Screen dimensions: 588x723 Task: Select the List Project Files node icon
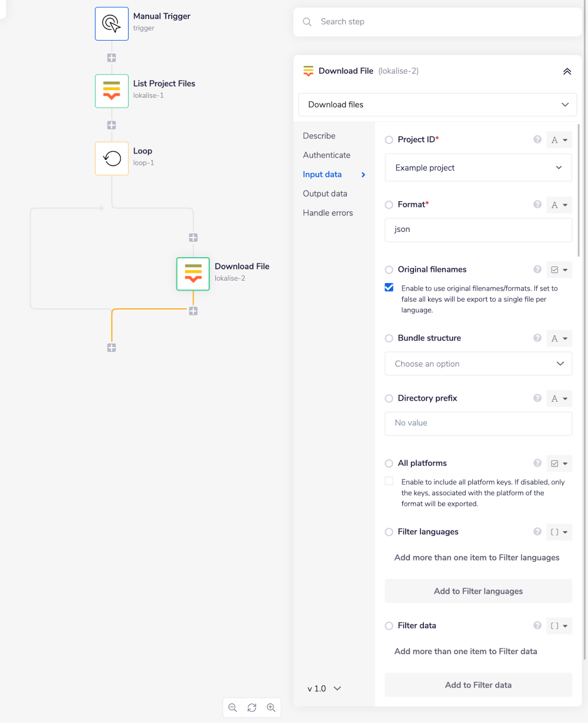tap(112, 91)
